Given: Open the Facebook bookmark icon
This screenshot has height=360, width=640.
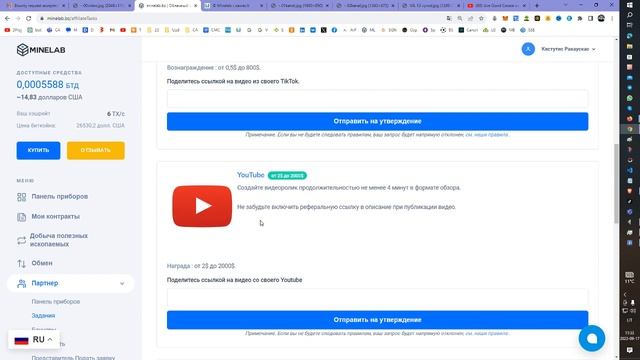Looking at the screenshot, I should coord(334,30).
